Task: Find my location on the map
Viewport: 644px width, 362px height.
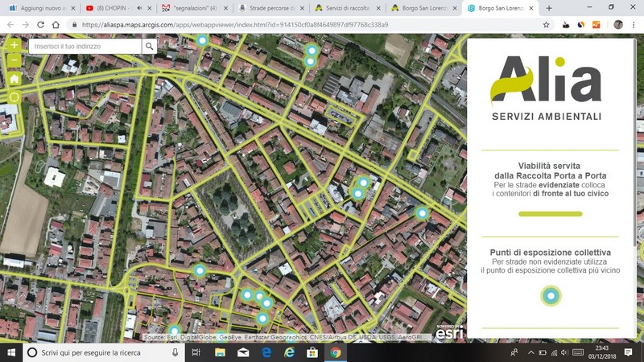Action: pyautogui.click(x=14, y=97)
